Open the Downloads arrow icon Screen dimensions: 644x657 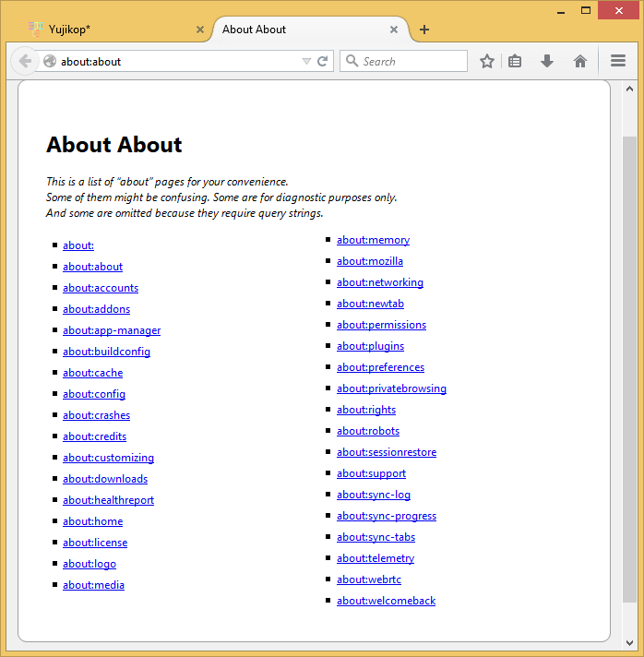(x=547, y=61)
